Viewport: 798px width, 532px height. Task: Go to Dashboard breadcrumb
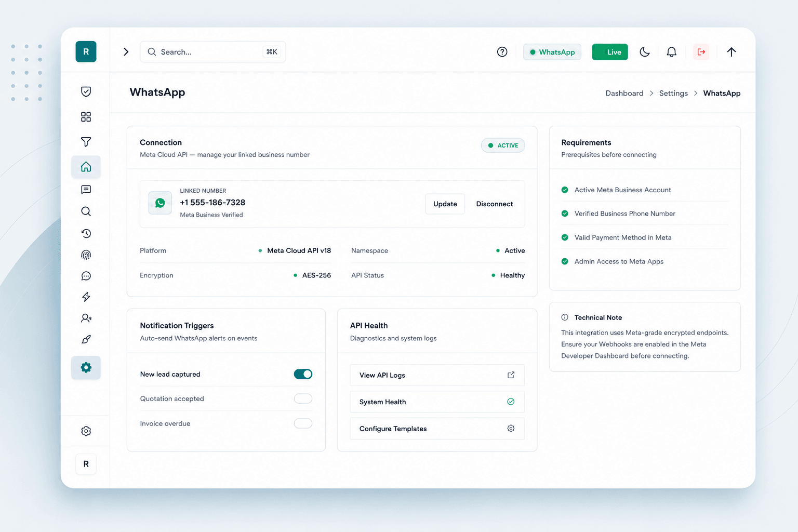point(624,94)
